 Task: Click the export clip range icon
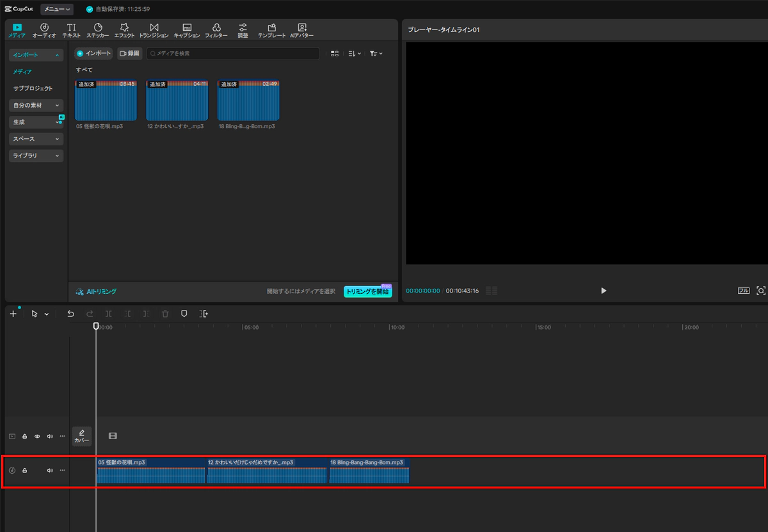click(204, 314)
